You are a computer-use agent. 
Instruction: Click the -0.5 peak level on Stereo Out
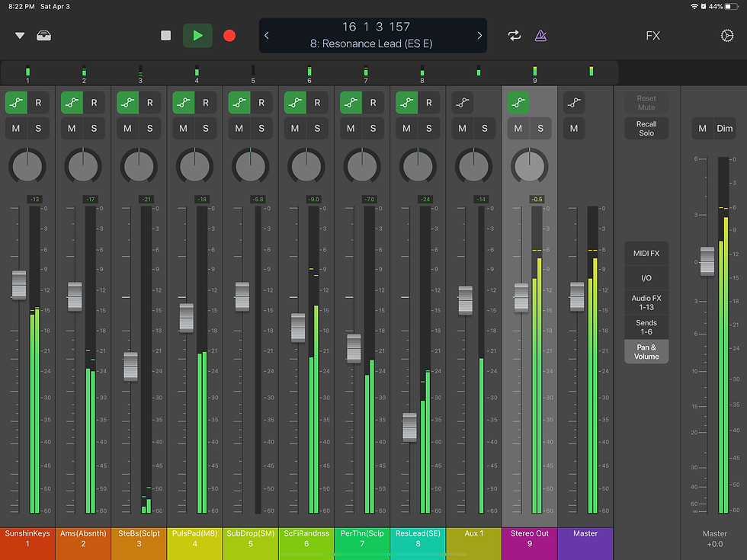pyautogui.click(x=537, y=199)
